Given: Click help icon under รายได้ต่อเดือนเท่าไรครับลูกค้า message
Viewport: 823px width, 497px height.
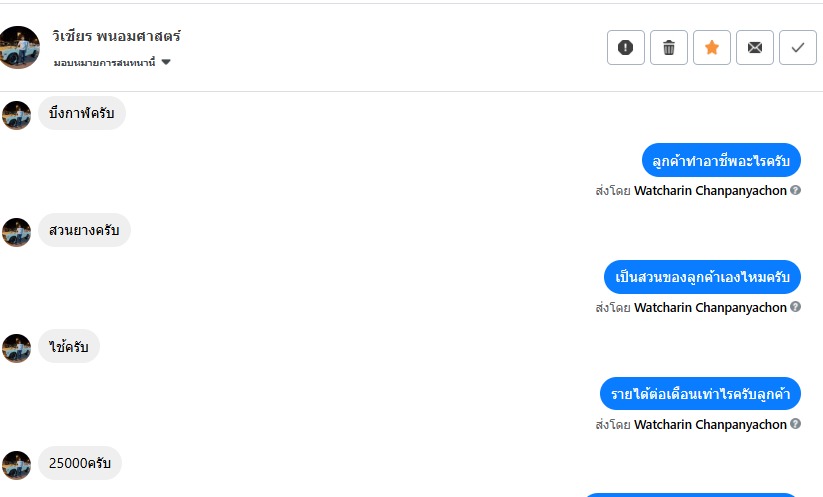Looking at the screenshot, I should pyautogui.click(x=796, y=424).
